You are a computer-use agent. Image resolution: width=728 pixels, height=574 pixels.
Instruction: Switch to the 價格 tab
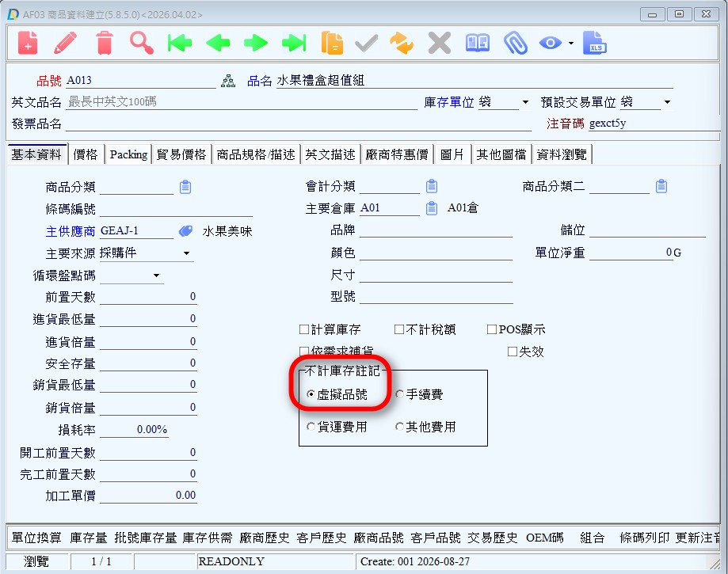86,154
